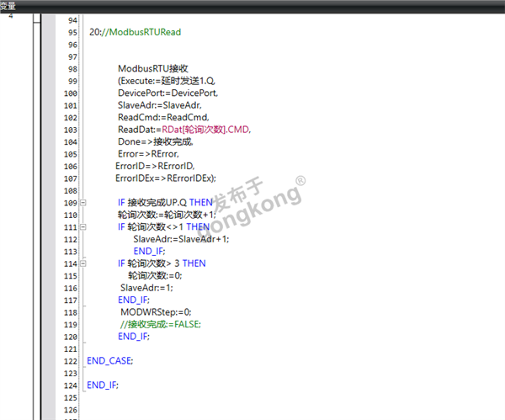Click line number 95 in gutter
Image resolution: width=505 pixels, height=420 pixels.
(71, 32)
